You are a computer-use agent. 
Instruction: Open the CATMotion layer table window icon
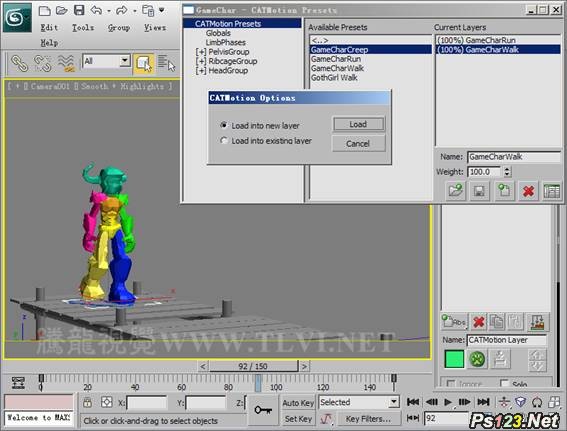[x=552, y=191]
